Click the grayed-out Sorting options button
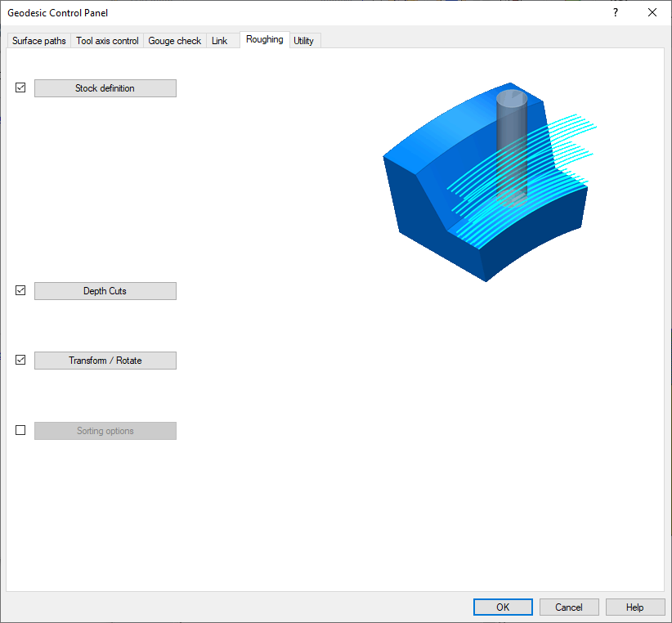The image size is (672, 623). 105,431
